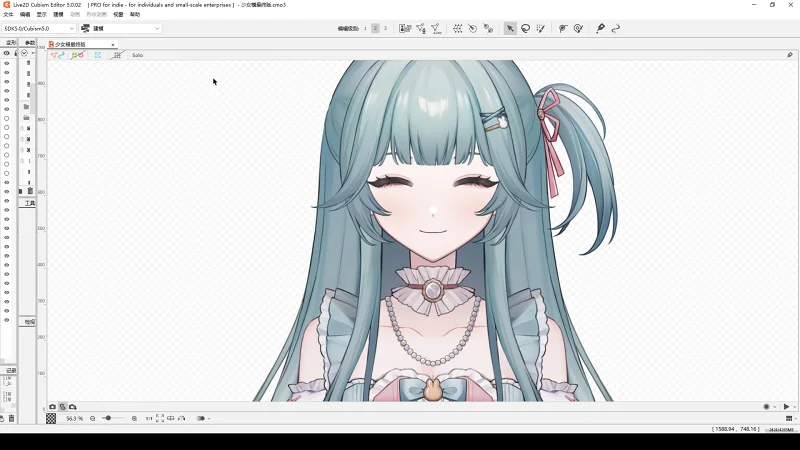The image size is (800, 450).
Task: Click the Texture Atlas edit icon
Action: 403,29
